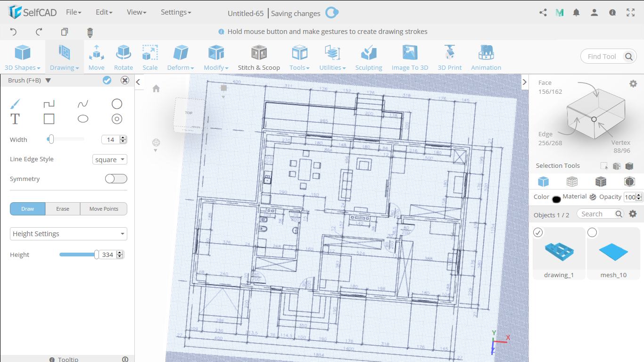
Task: Click the copy objects icon
Action: pos(65,32)
